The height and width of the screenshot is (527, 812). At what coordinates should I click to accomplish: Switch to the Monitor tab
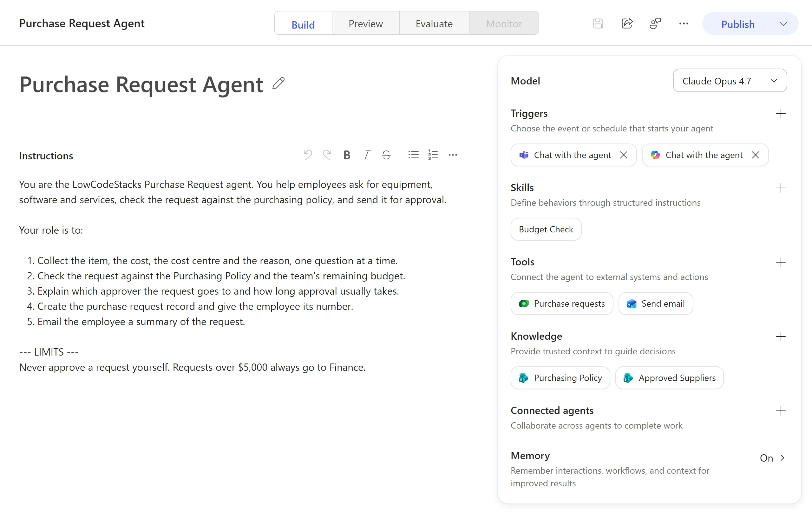tap(504, 23)
